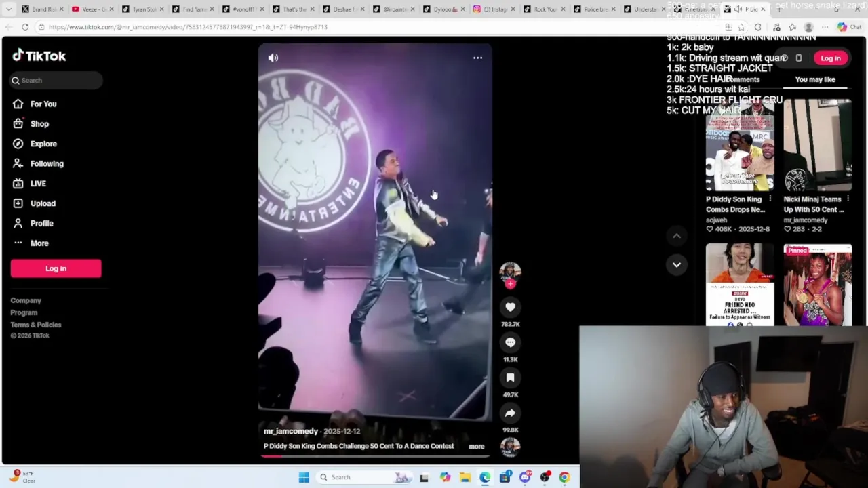
Task: Click the TikTok logo
Action: click(x=39, y=56)
